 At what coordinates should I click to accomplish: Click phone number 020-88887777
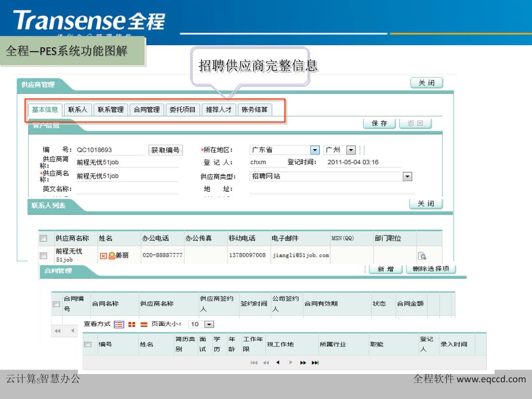pos(163,255)
